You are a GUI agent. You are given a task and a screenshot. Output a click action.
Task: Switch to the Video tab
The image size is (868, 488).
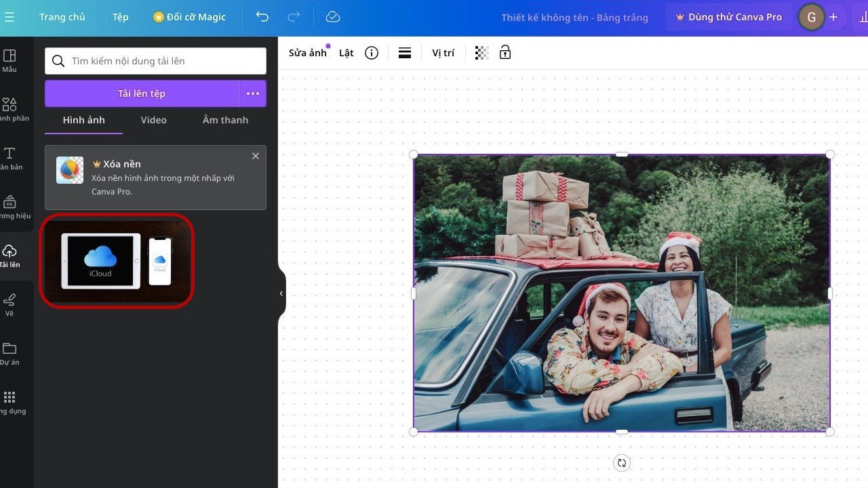[x=153, y=120]
